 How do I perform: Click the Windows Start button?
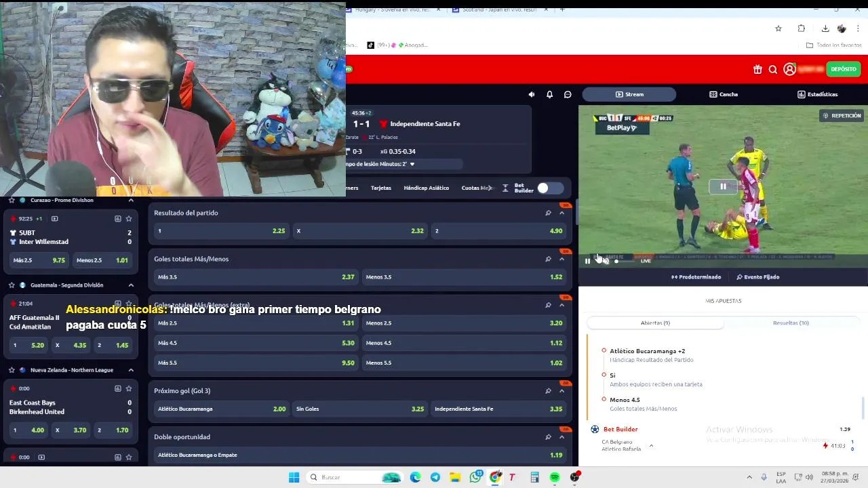(x=294, y=477)
